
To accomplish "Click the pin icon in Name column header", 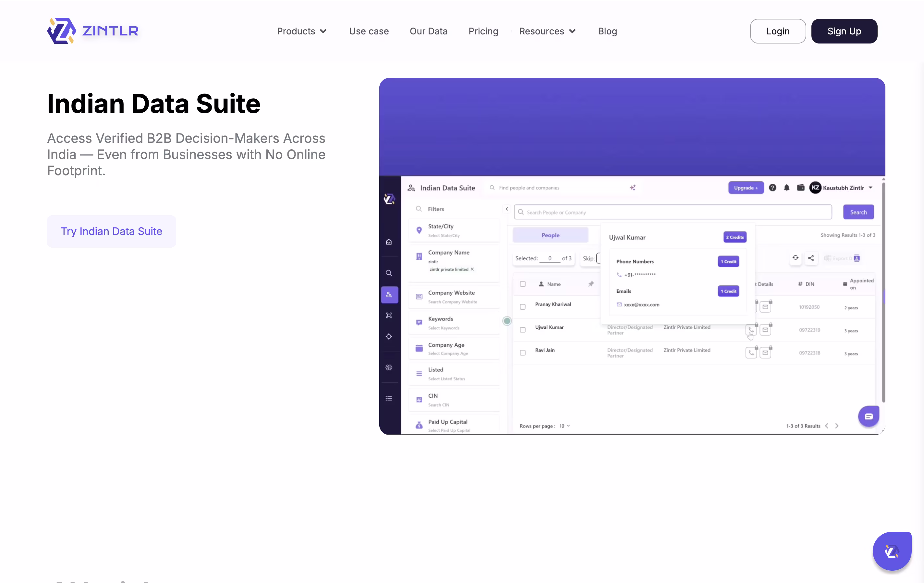I will pos(591,284).
